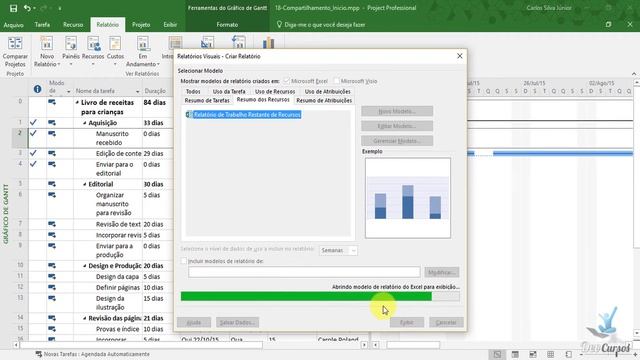Switch to Resource Sheet view icon in status bar

point(551,354)
